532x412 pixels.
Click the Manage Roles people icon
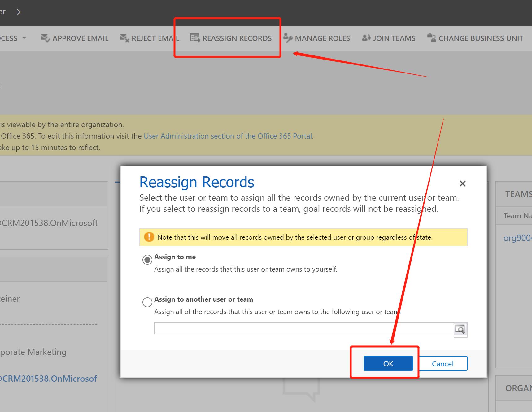coord(288,38)
